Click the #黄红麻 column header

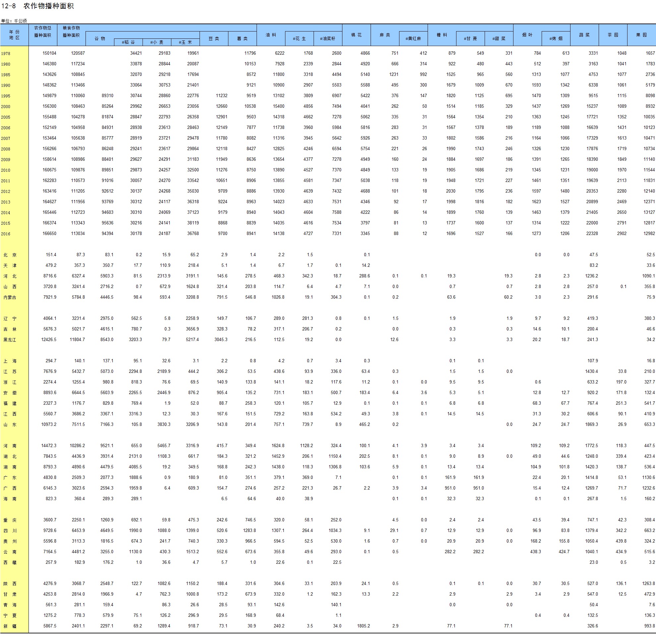coord(413,38)
